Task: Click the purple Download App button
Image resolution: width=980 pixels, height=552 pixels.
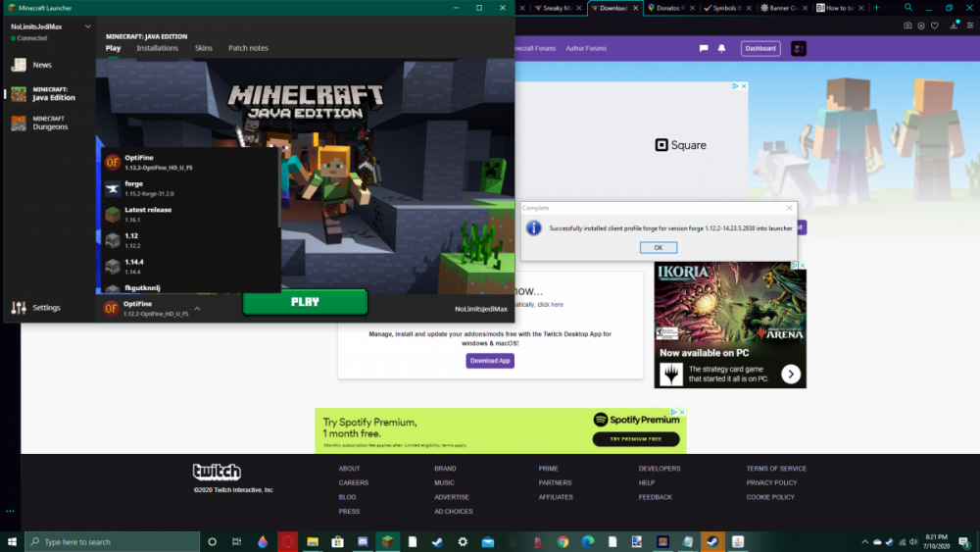Action: click(x=490, y=361)
